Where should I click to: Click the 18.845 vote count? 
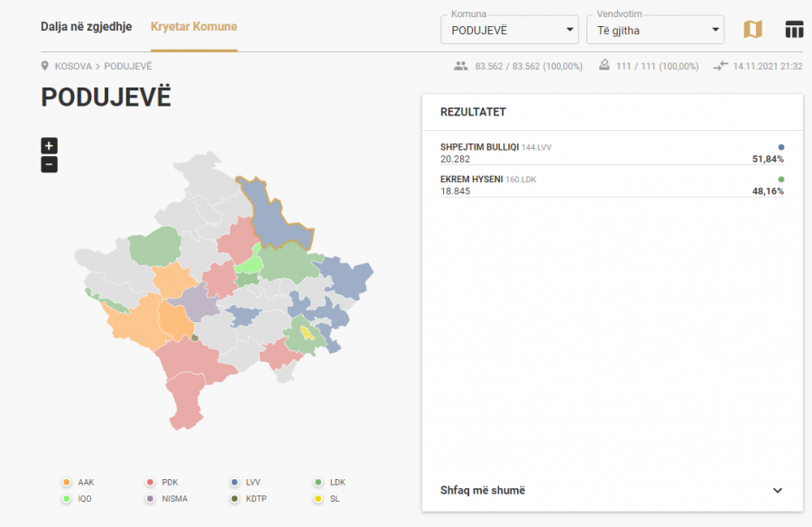click(x=456, y=191)
